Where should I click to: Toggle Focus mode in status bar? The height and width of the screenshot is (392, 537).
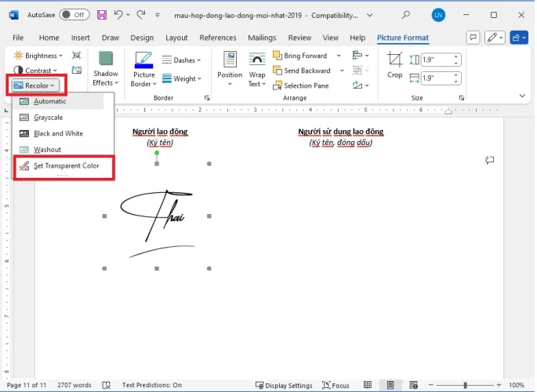click(x=335, y=385)
